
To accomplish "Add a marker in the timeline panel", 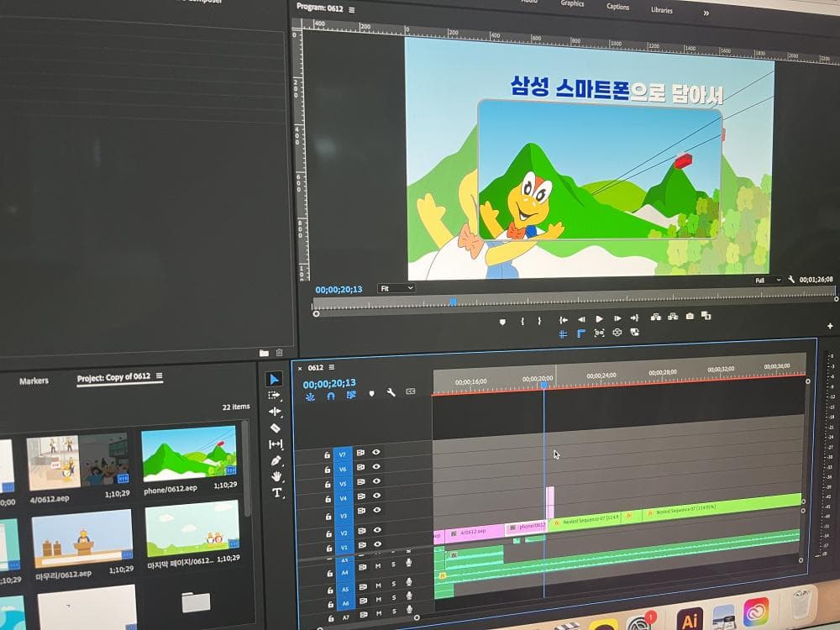I will (372, 394).
